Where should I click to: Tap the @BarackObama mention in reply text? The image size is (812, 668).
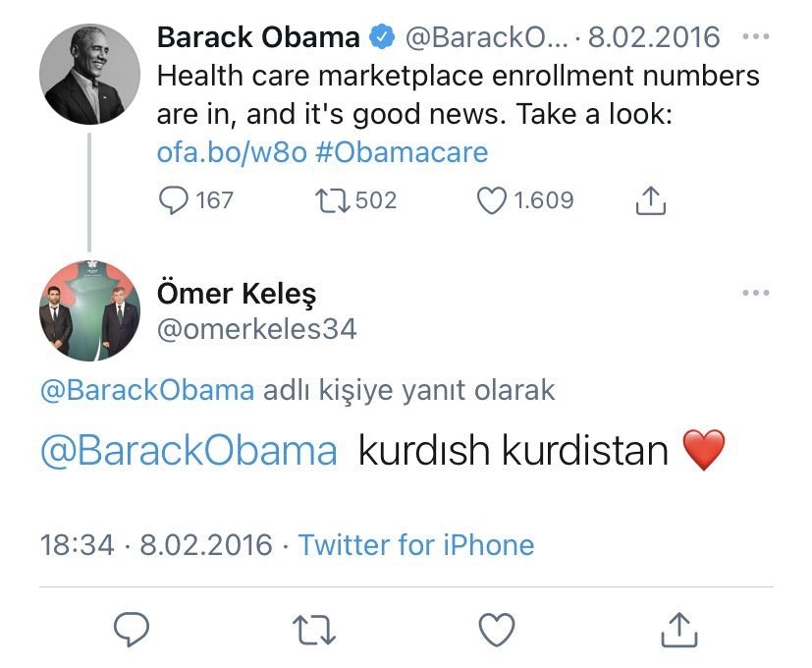click(189, 451)
